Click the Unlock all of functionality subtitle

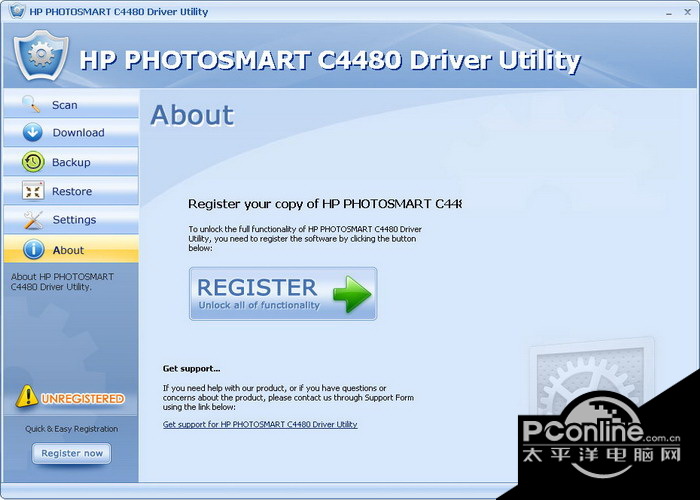click(x=259, y=305)
